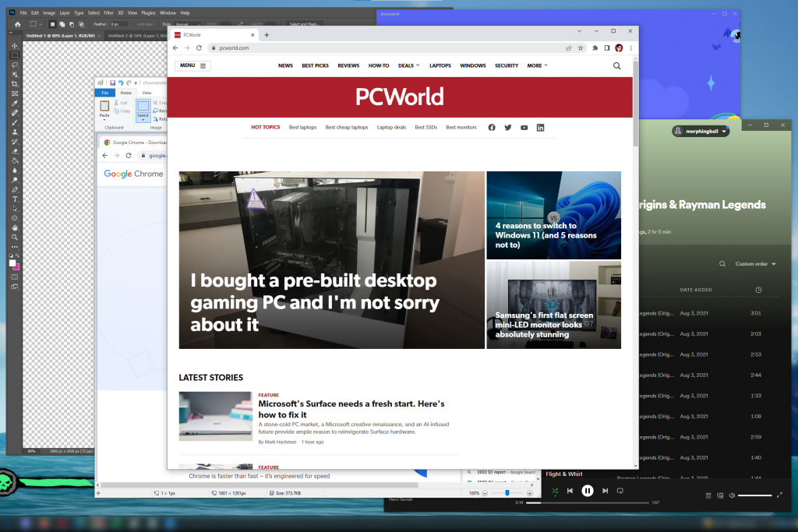
Task: Open the morphingball account dropdown
Action: click(x=699, y=131)
